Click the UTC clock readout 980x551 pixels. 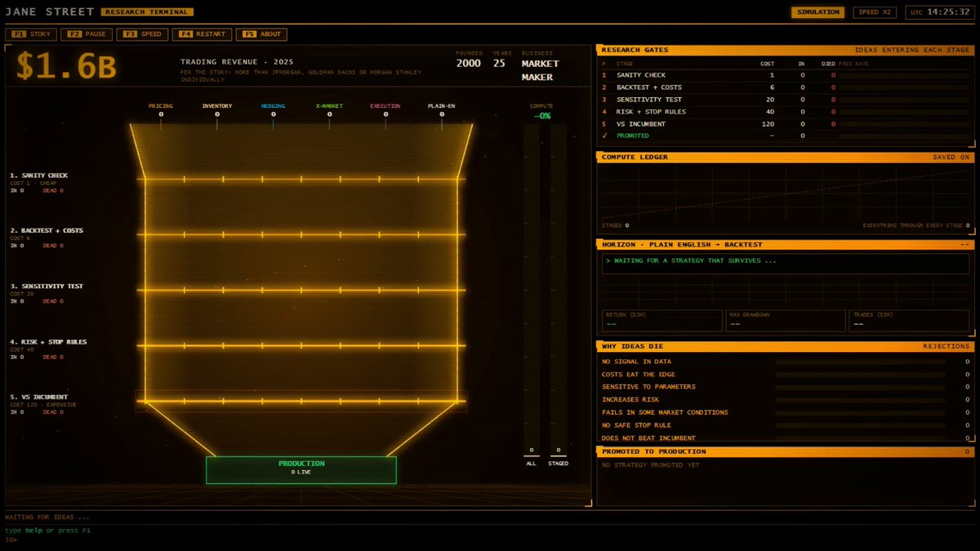(938, 12)
